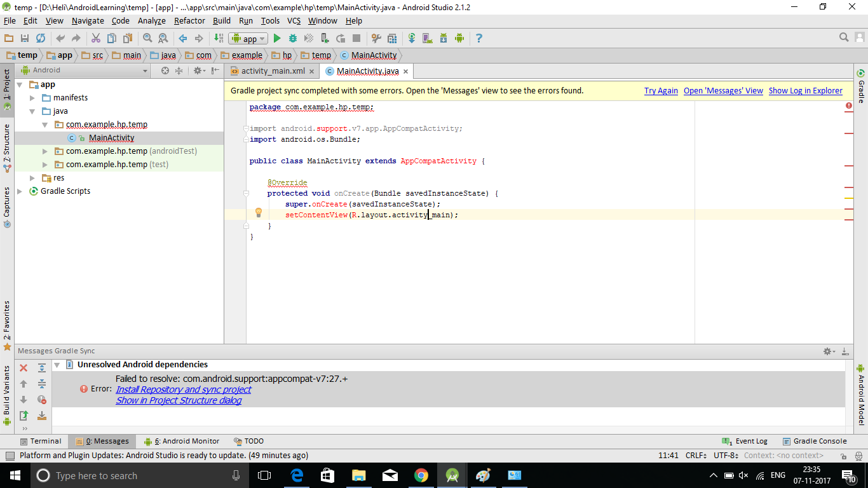
Task: Open AVD Manager toolbar icon
Action: [428, 38]
